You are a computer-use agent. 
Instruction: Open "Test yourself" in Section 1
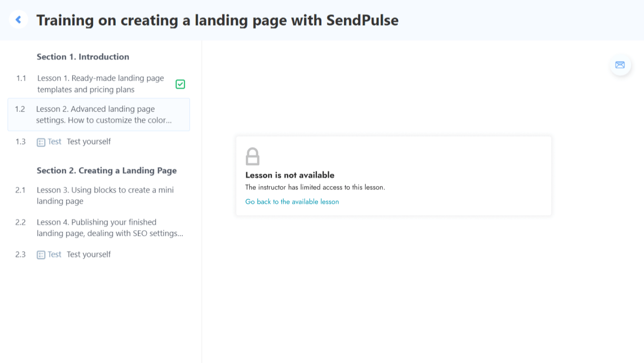[x=89, y=141]
